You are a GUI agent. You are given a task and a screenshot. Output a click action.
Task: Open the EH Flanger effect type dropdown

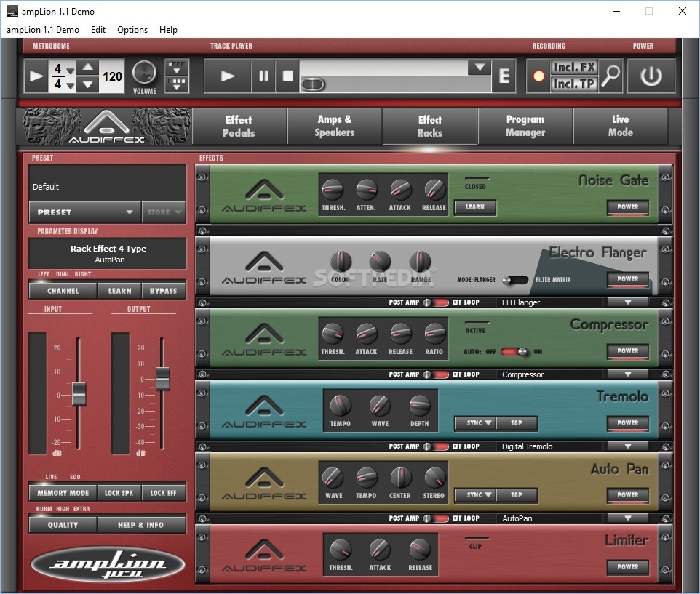pos(628,302)
